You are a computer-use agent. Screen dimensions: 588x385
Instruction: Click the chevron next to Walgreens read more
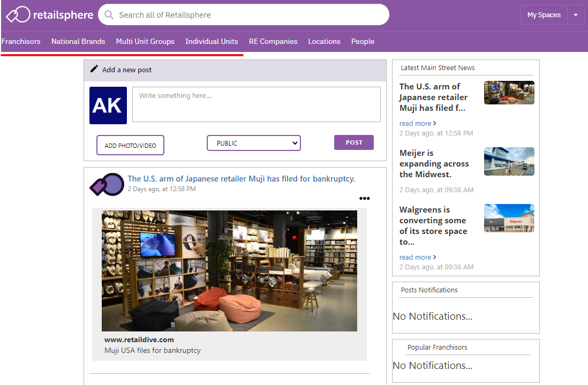point(435,257)
